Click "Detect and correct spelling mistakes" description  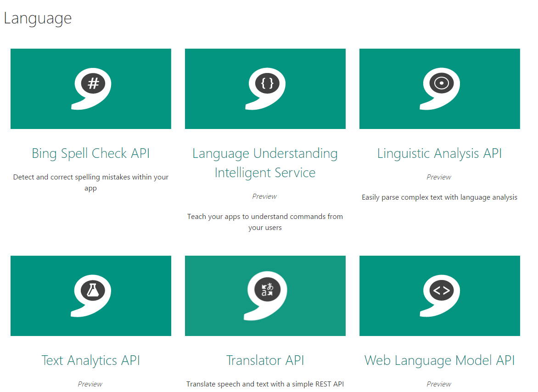[x=91, y=182]
